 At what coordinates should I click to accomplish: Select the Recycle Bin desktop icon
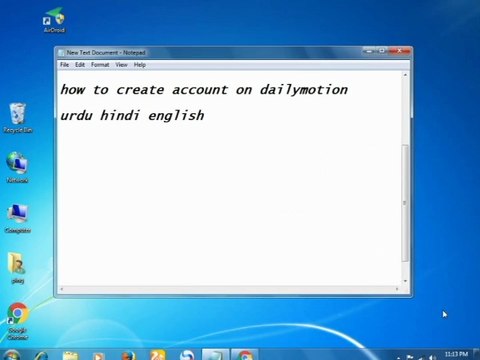(x=18, y=118)
